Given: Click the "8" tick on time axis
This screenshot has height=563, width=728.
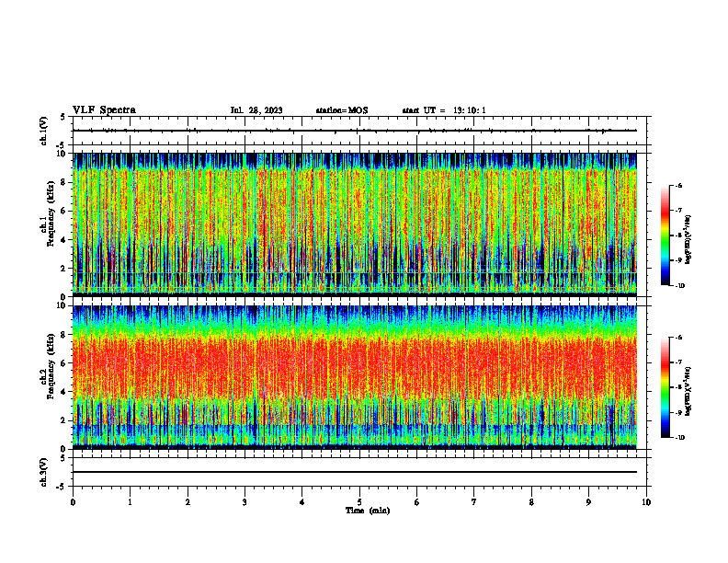Looking at the screenshot, I should tap(531, 502).
